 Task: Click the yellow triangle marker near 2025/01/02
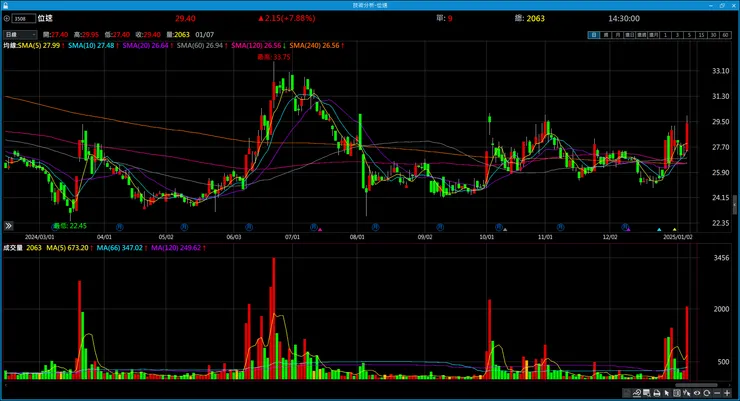pyautogui.click(x=674, y=229)
